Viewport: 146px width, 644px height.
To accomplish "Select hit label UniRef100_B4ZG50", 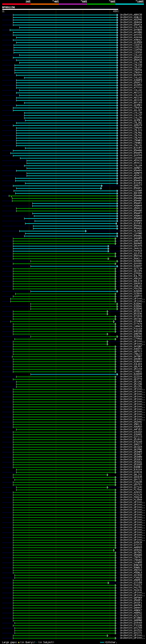I will tap(131, 75).
